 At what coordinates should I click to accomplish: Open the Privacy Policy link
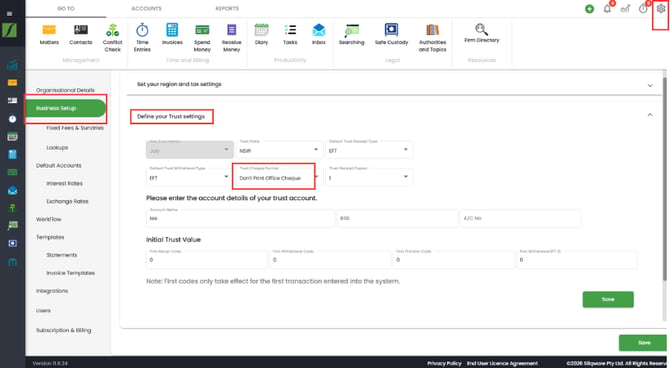pos(444,363)
